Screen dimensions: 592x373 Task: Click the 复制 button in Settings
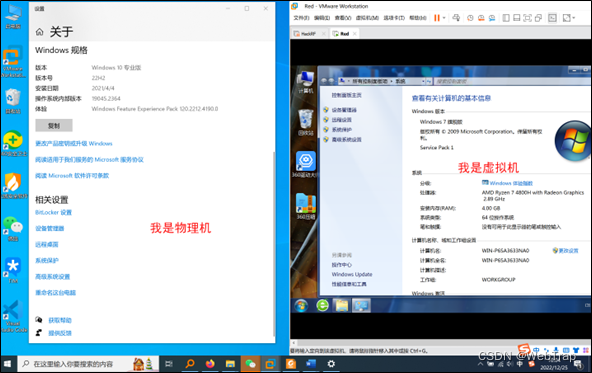point(54,126)
